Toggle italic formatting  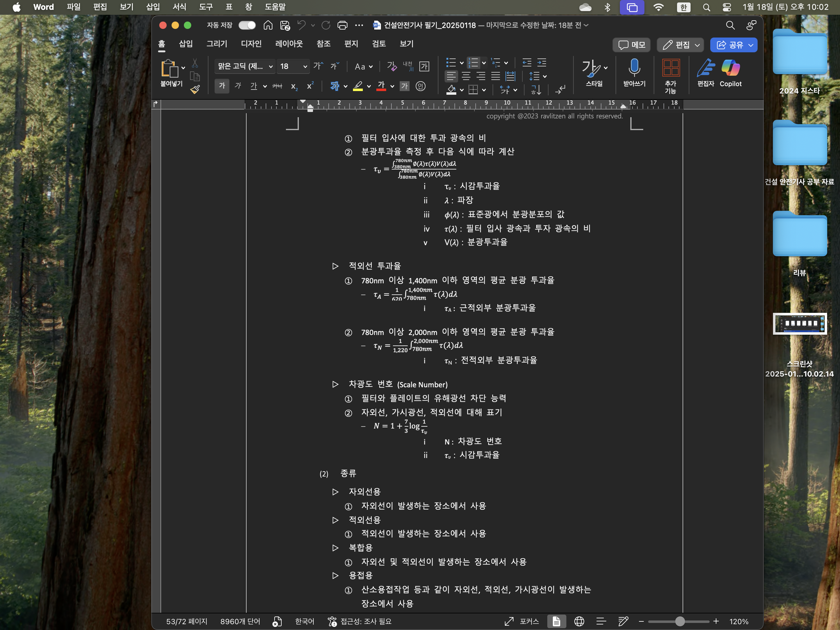(x=238, y=86)
